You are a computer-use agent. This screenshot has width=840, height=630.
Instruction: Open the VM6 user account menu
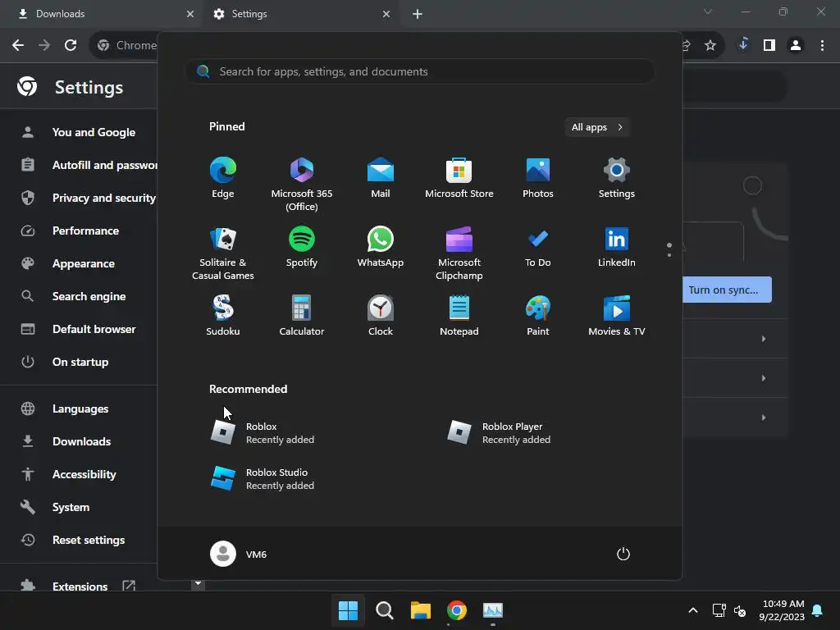pos(239,554)
